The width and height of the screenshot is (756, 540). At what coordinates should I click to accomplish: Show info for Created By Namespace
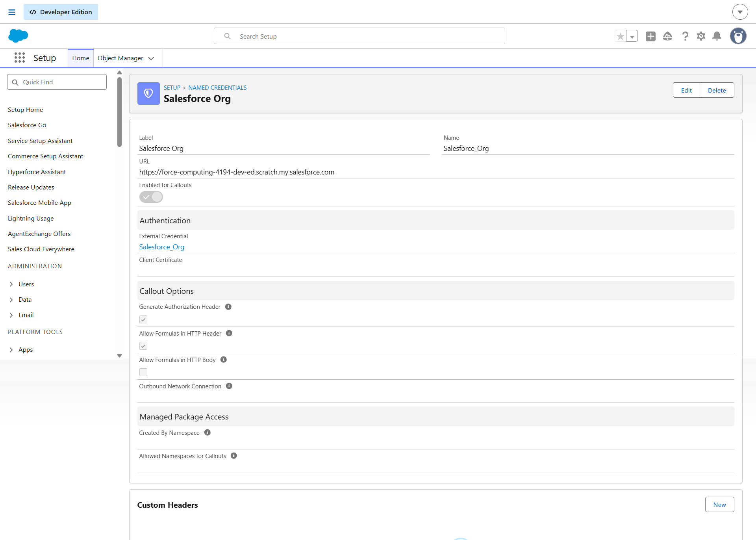pos(208,432)
